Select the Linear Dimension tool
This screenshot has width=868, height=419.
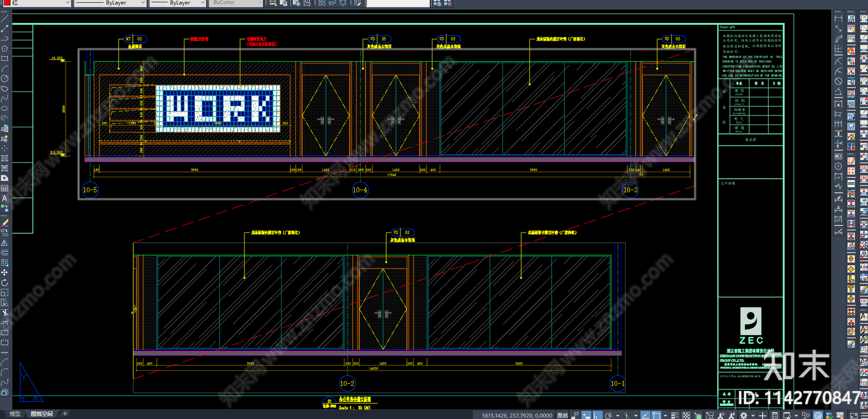pos(838,18)
